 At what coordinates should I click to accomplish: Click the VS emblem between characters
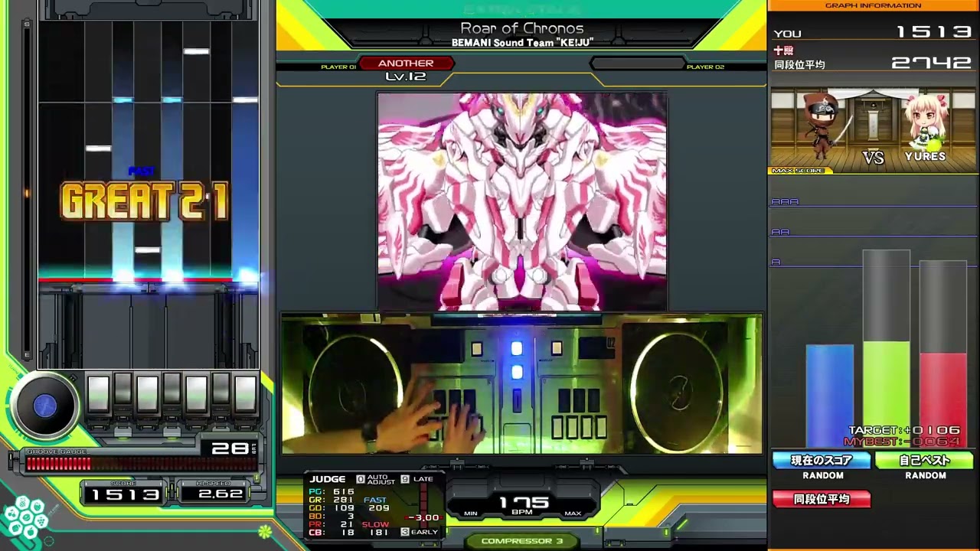pyautogui.click(x=874, y=158)
